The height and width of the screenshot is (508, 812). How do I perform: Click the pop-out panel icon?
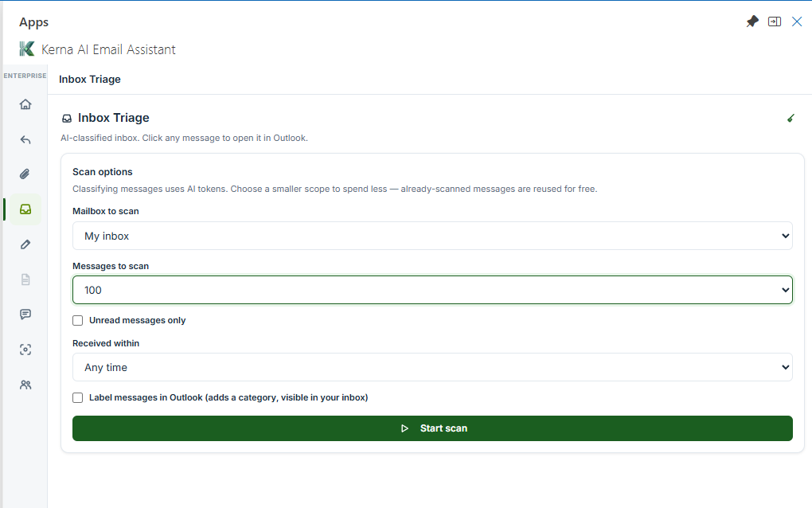(775, 21)
